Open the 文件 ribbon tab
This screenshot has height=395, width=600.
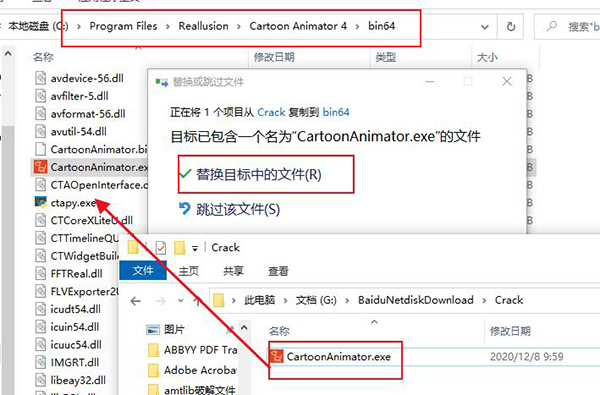143,271
